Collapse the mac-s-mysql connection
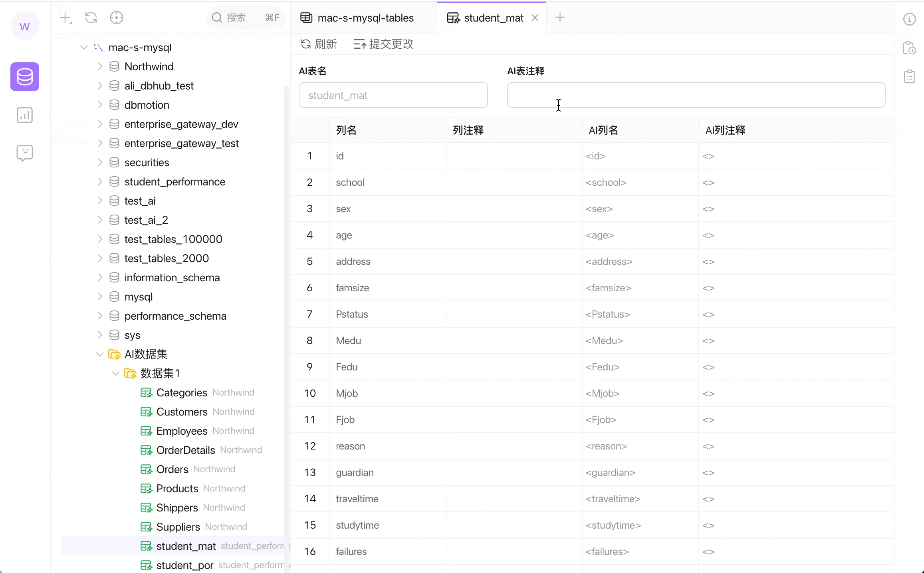The image size is (924, 573). click(84, 48)
